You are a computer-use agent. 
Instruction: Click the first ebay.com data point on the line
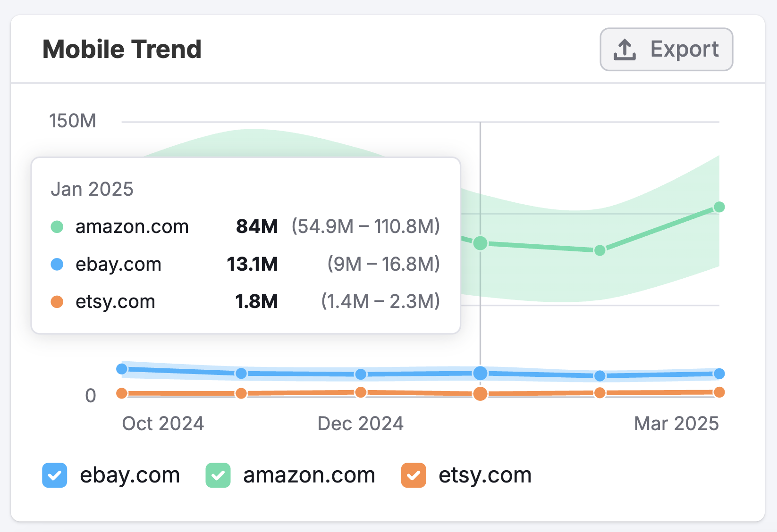[122, 369]
